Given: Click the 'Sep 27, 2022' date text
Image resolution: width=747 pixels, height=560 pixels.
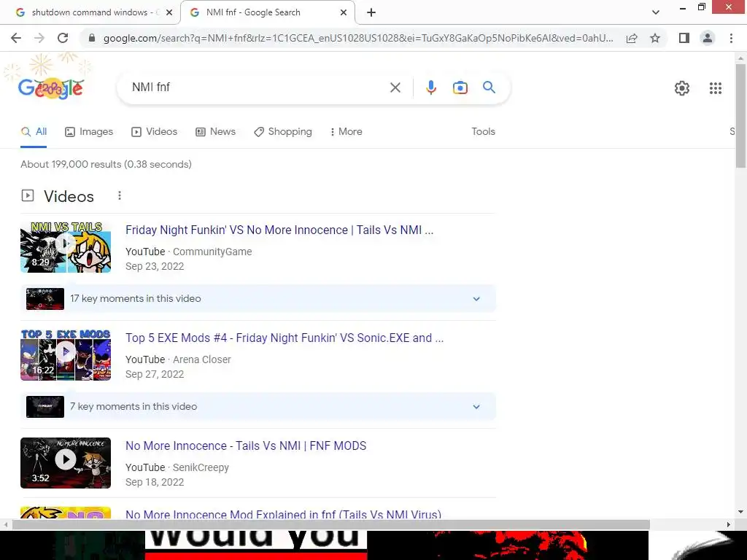Looking at the screenshot, I should click(x=155, y=375).
